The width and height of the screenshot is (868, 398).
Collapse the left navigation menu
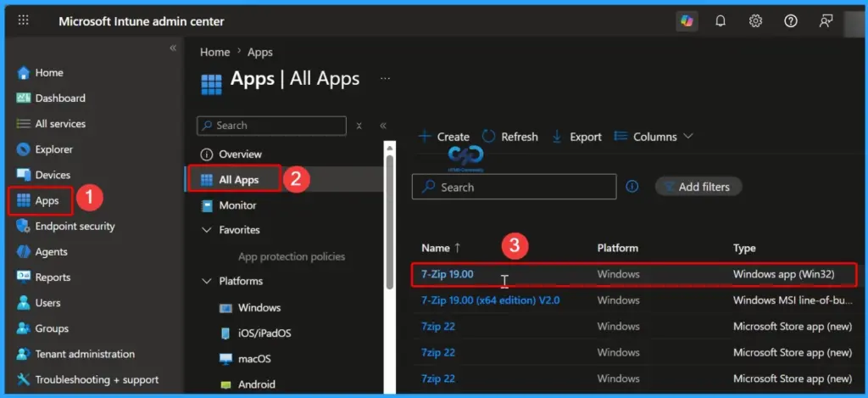coord(173,48)
